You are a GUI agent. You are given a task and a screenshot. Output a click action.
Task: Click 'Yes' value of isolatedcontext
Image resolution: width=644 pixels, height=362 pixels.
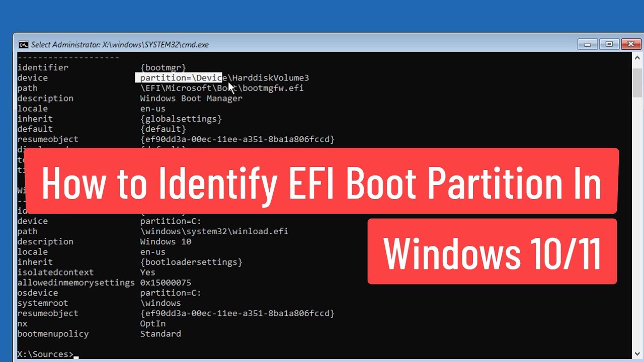pyautogui.click(x=147, y=273)
